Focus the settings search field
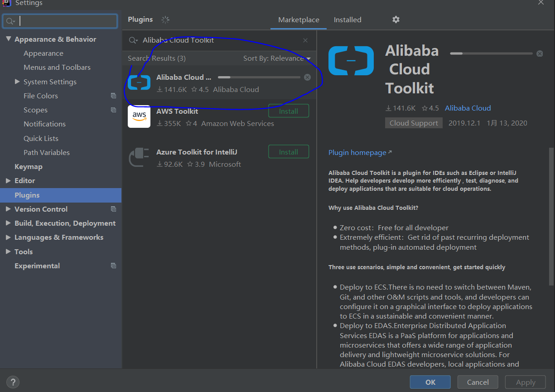The width and height of the screenshot is (555, 392). [60, 21]
